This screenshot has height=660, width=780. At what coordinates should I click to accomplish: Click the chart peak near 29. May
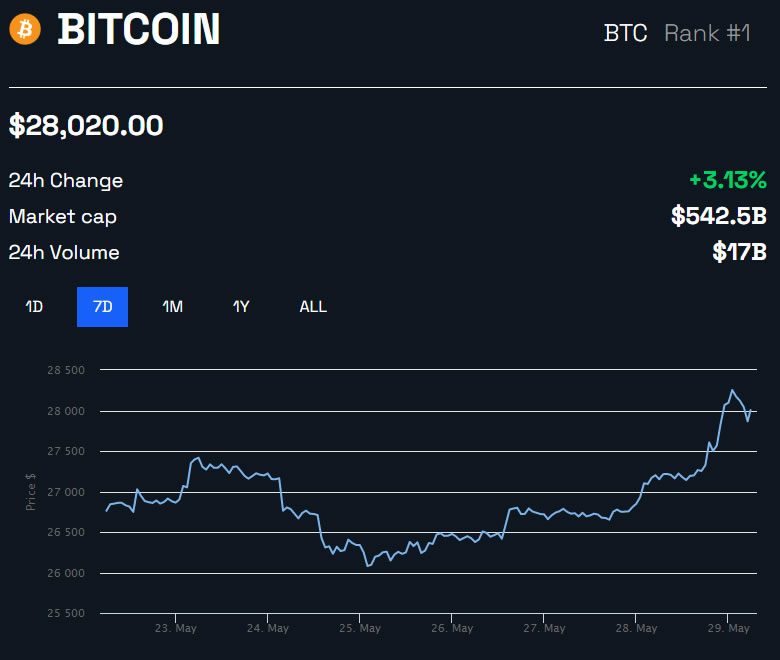(732, 390)
